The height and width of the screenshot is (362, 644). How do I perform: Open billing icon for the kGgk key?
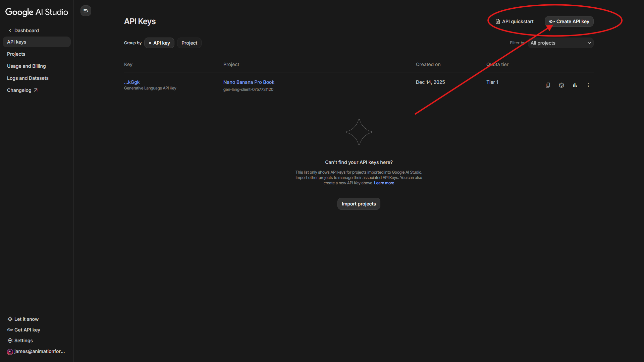click(561, 85)
